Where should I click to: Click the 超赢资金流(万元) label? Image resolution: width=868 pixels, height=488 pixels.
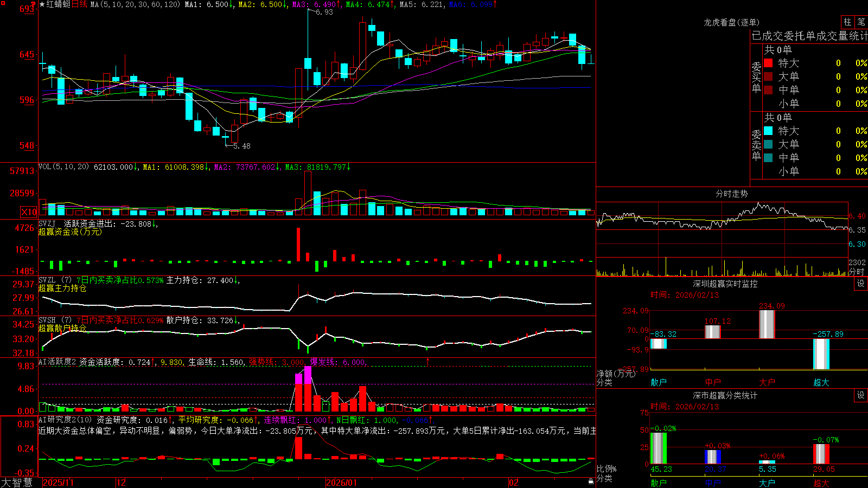(x=70, y=232)
